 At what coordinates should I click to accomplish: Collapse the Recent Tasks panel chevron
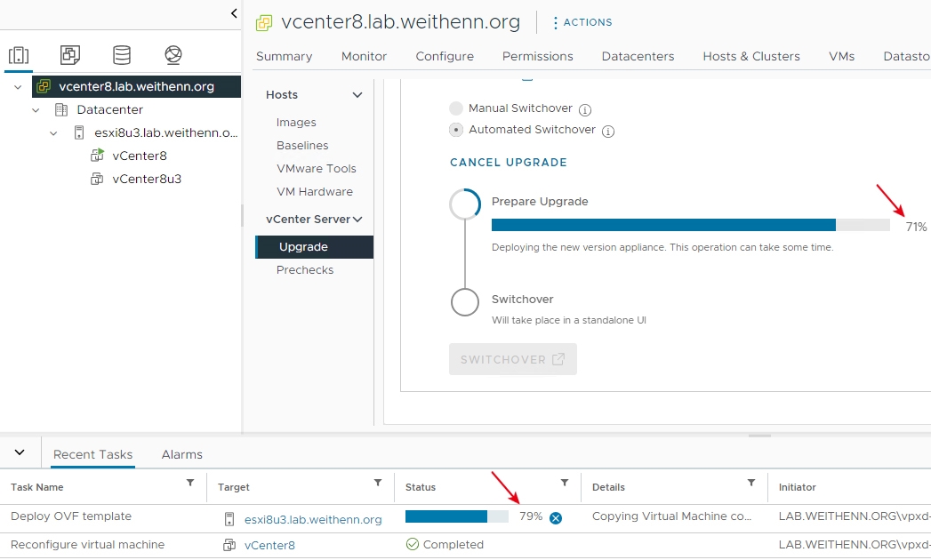click(20, 452)
